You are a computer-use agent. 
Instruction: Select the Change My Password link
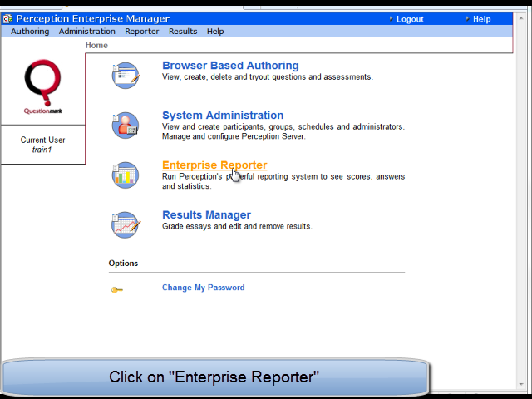point(203,288)
